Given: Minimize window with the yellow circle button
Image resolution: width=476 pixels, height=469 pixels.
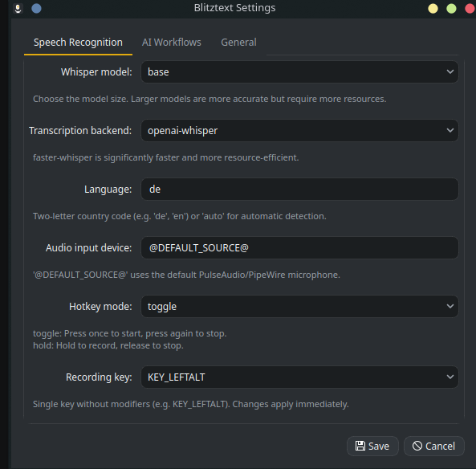Looking at the screenshot, I should 433,9.
